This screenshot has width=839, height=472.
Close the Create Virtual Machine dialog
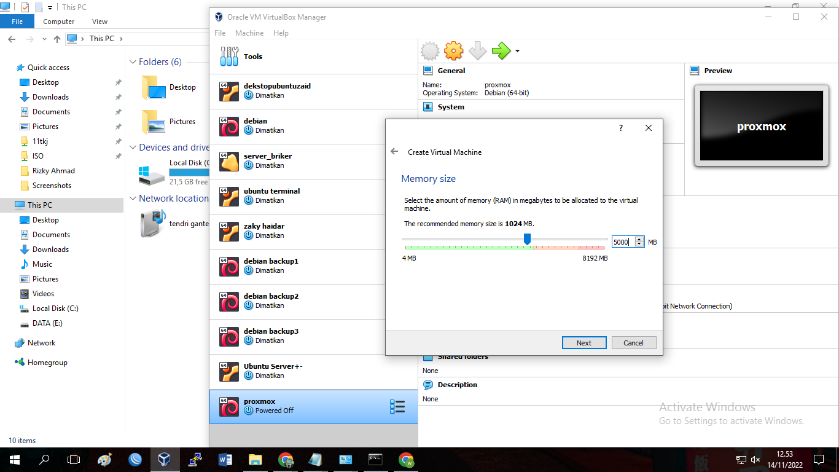(649, 128)
